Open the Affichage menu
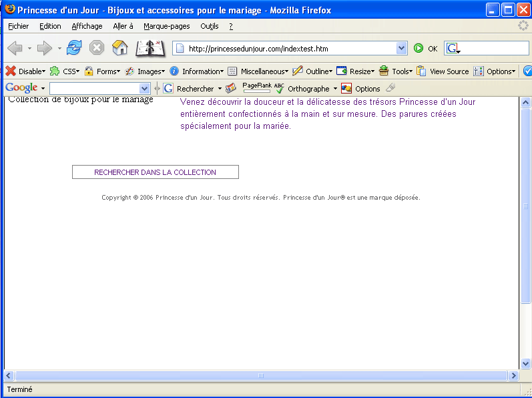Image resolution: width=532 pixels, height=398 pixels. [x=87, y=26]
